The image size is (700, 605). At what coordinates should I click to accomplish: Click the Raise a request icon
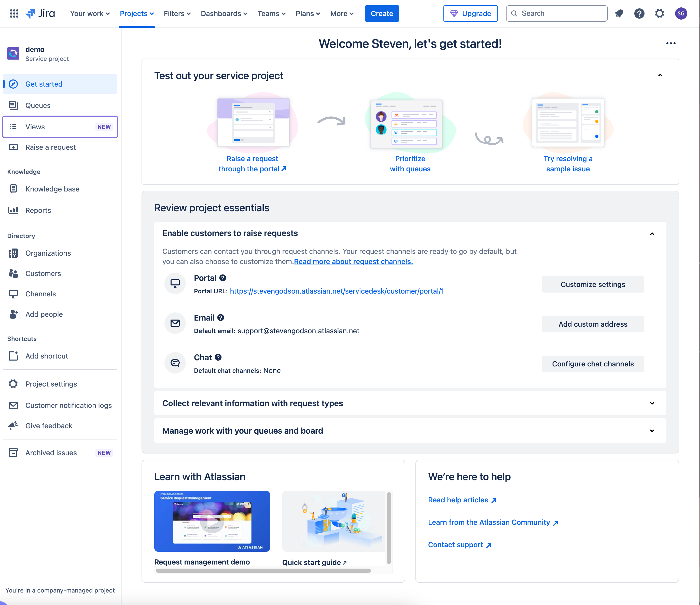point(13,147)
